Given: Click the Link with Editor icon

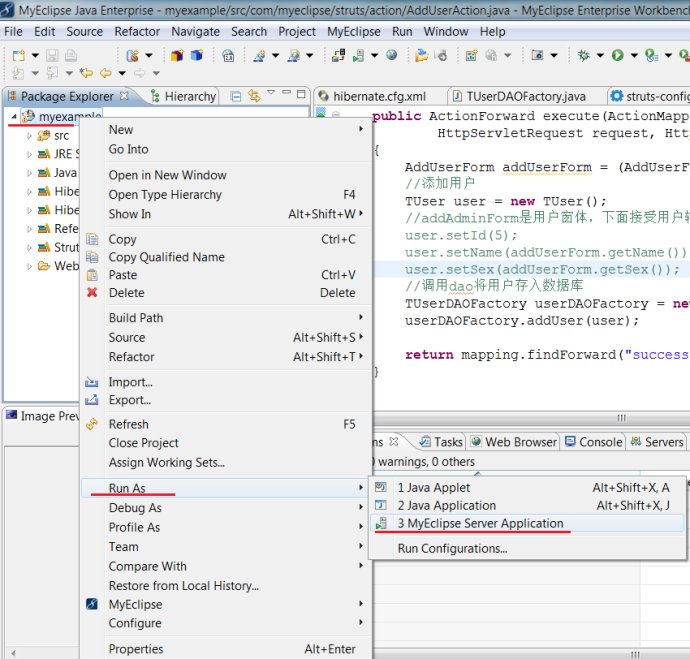Looking at the screenshot, I should [254, 97].
